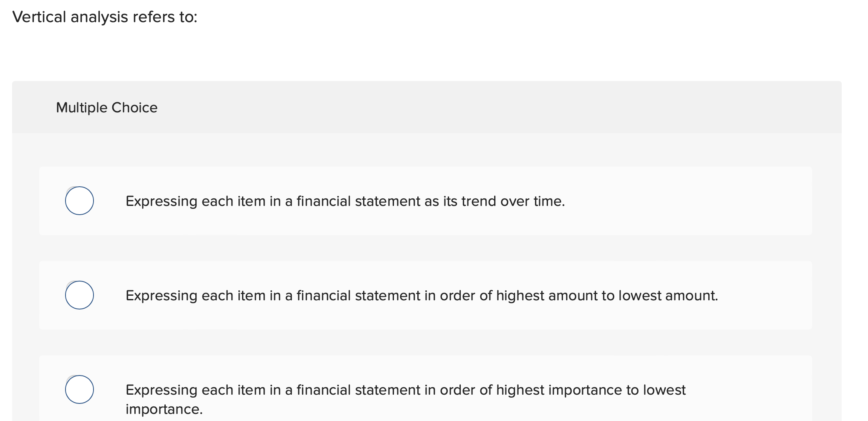Screen dimensions: 868x421
Task: Click the 'Multiple Choice' header label
Action: pyautogui.click(x=106, y=107)
